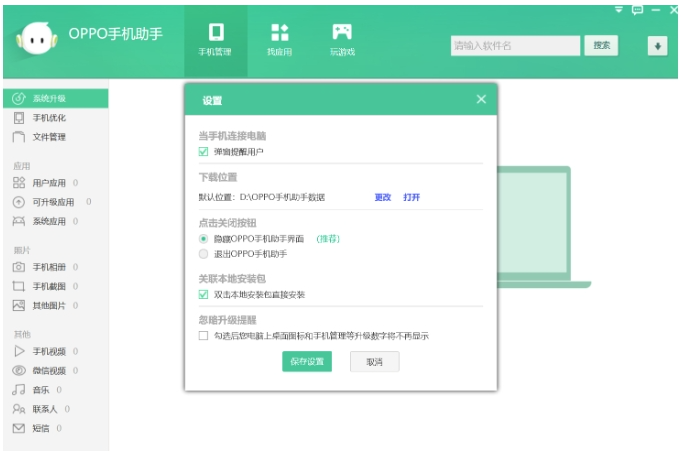Expand the title bar dropdown menu arrow
Viewport: 681px width, 454px height.
[x=619, y=9]
